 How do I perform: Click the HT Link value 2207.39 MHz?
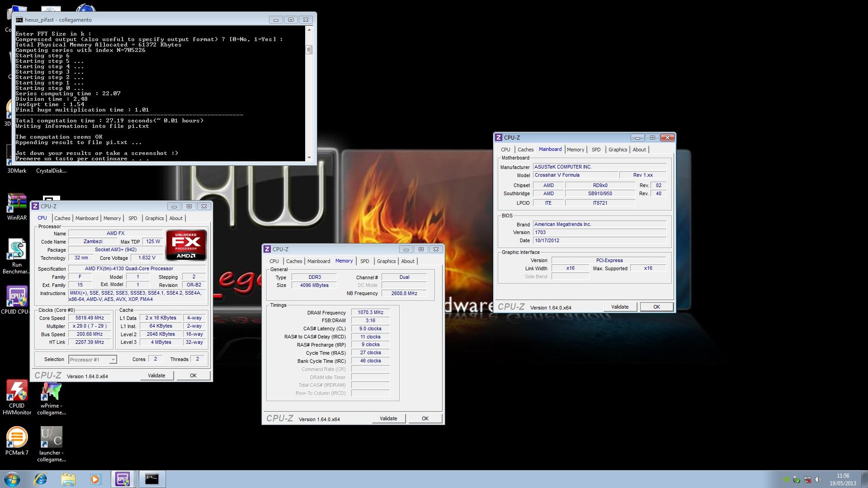pos(90,343)
